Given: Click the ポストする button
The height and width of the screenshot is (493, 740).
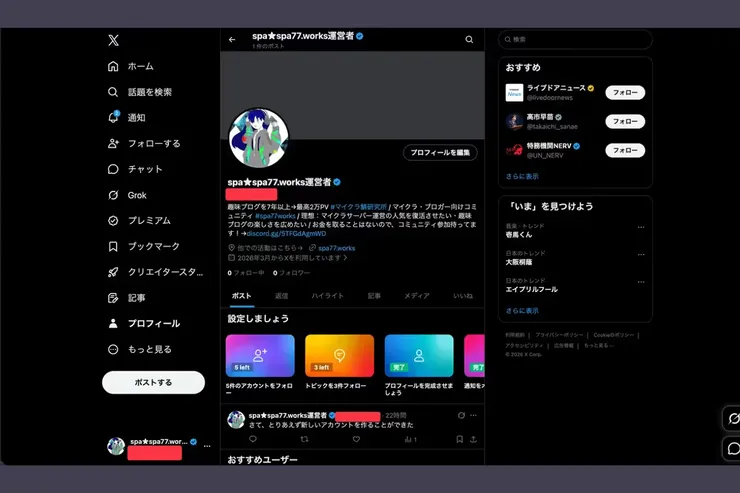Looking at the screenshot, I should click(x=153, y=382).
